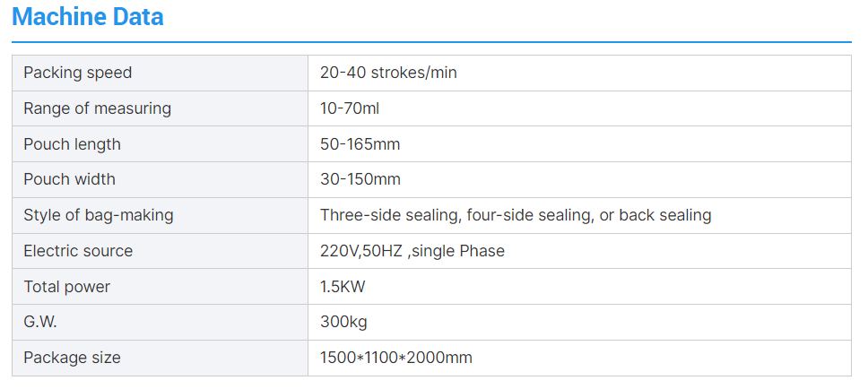868x389 pixels.
Task: Select the Electric source label cell
Action: point(78,251)
